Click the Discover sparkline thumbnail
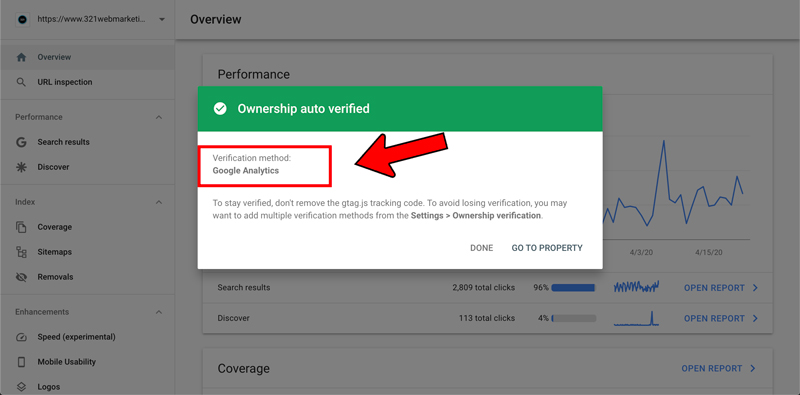 coord(636,318)
